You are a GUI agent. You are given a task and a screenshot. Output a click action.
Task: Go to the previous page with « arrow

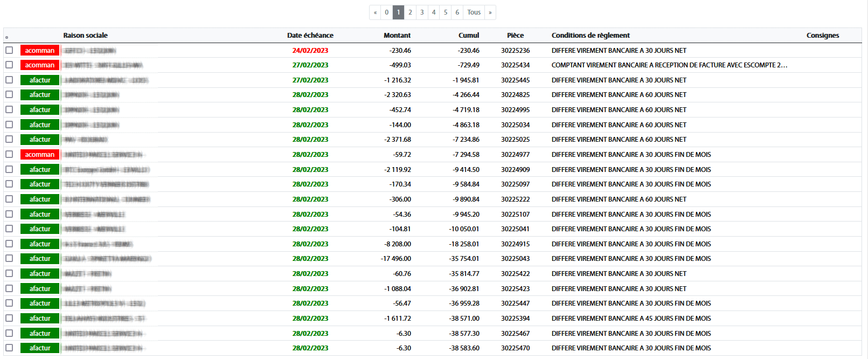tap(375, 12)
